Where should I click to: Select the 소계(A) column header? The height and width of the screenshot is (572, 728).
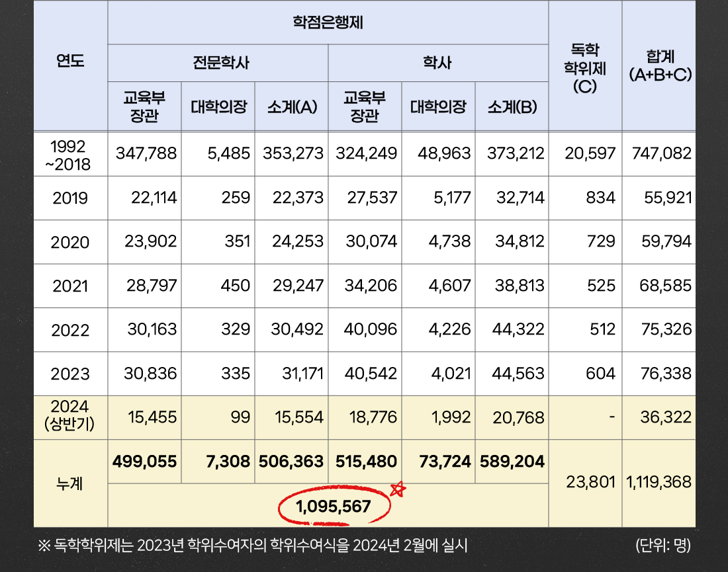coord(291,106)
